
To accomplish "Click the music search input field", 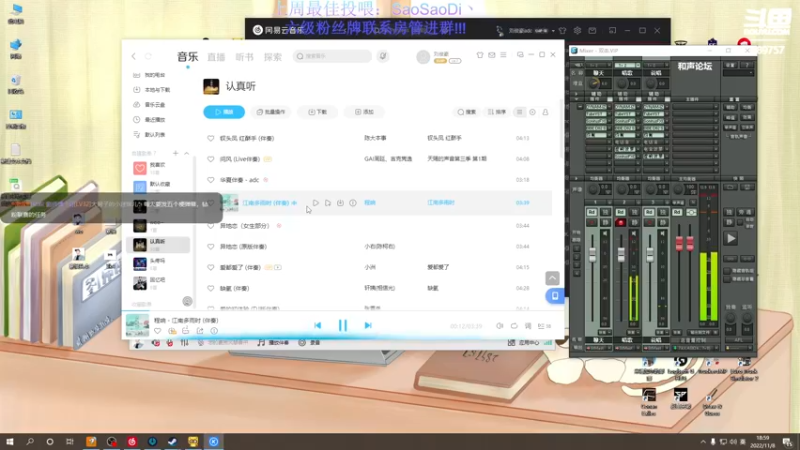I will tap(332, 56).
